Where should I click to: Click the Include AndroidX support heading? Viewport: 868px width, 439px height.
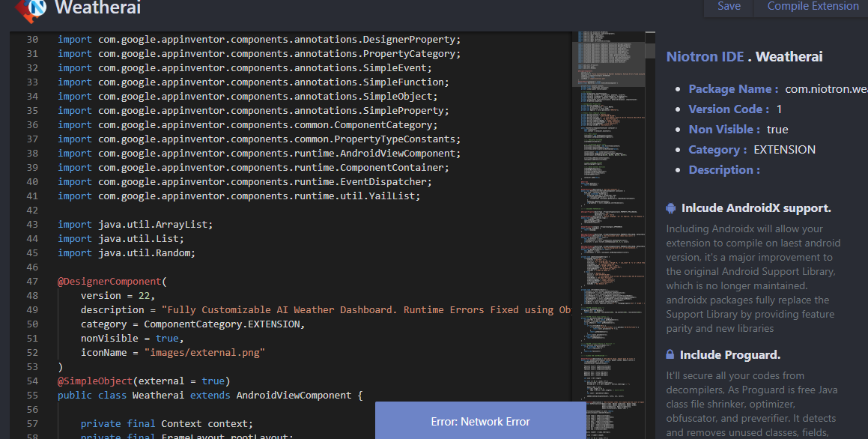(756, 208)
